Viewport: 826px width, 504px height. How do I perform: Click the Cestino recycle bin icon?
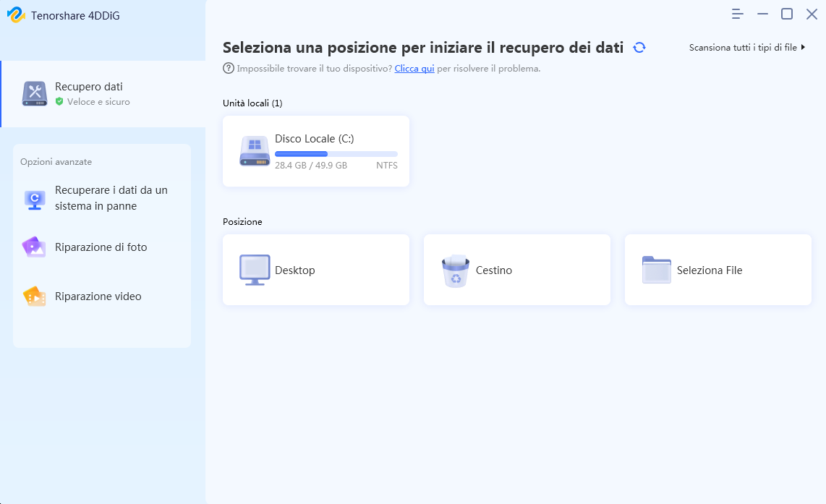click(x=455, y=270)
